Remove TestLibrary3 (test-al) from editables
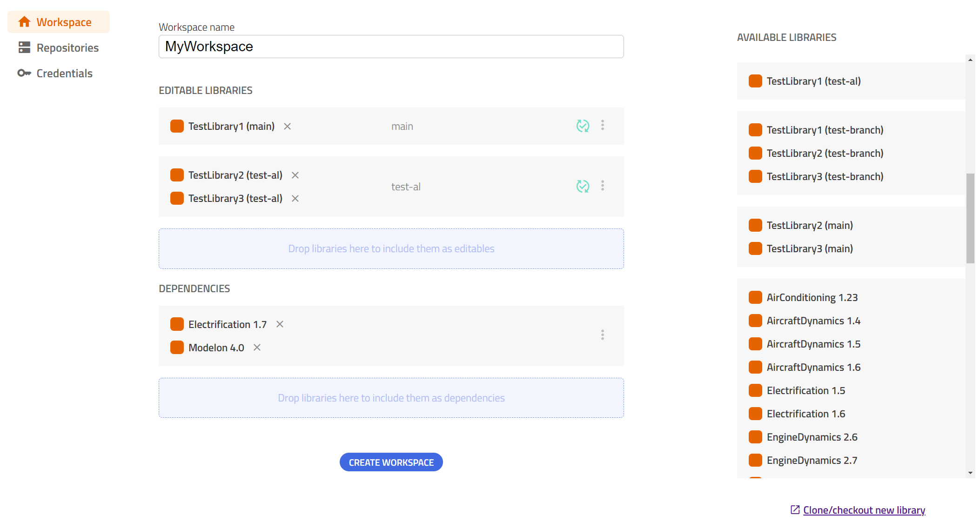980x529 pixels. [295, 199]
